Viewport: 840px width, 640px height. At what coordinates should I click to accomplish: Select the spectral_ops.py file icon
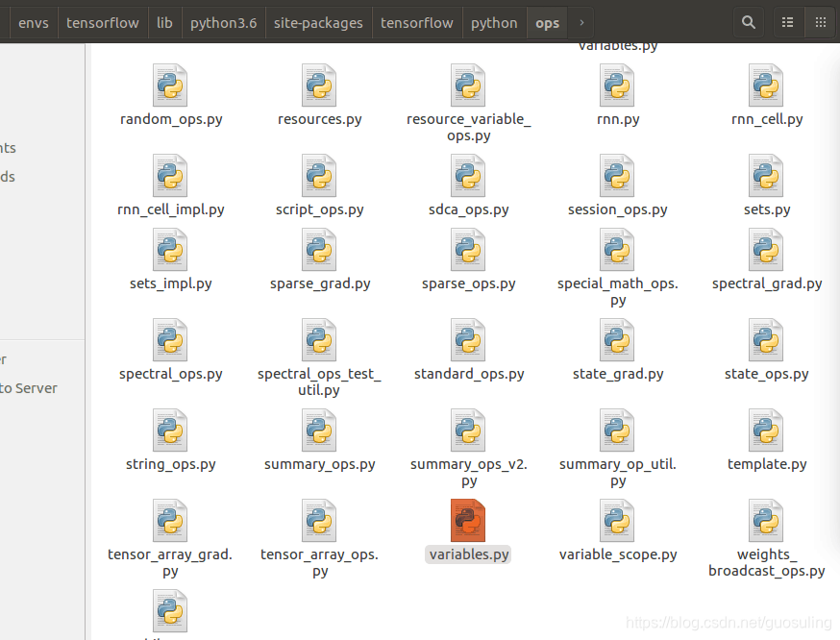[x=170, y=340]
